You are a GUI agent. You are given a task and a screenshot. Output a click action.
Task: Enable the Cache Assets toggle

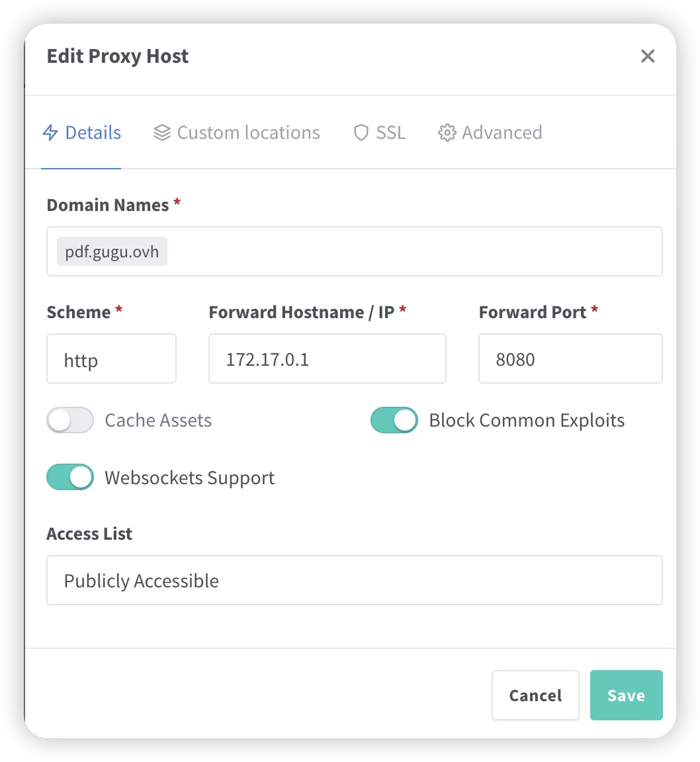coord(70,420)
